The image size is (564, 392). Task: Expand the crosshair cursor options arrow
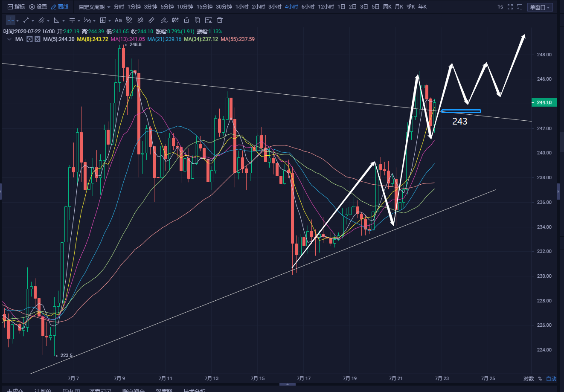[17, 20]
